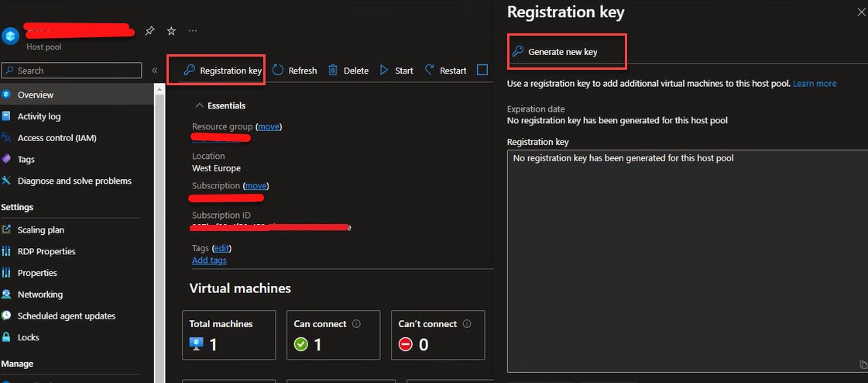Open RDP Properties in Settings
This screenshot has width=868, height=383.
pos(46,251)
